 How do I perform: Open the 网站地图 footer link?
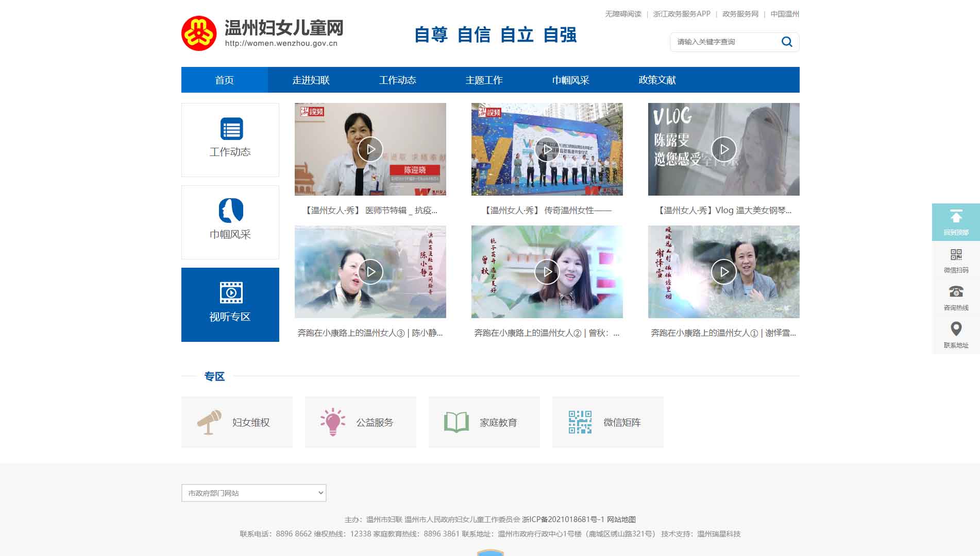621,519
